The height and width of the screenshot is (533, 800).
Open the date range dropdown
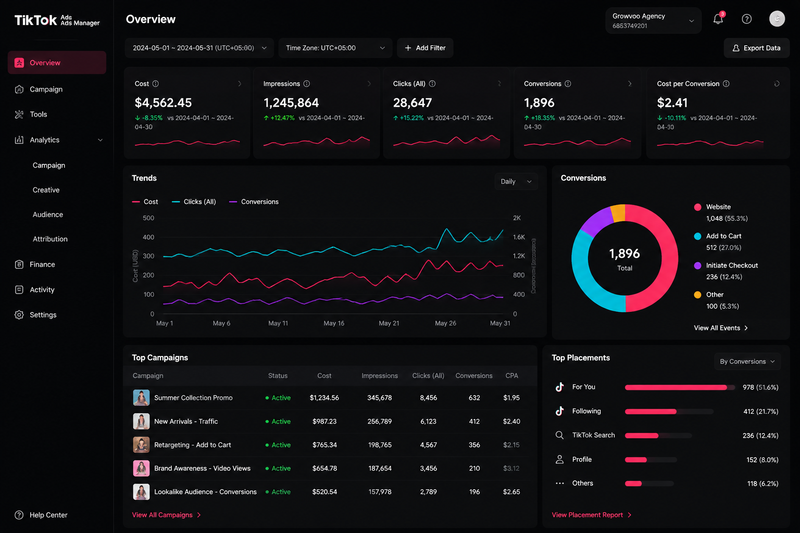[x=199, y=48]
